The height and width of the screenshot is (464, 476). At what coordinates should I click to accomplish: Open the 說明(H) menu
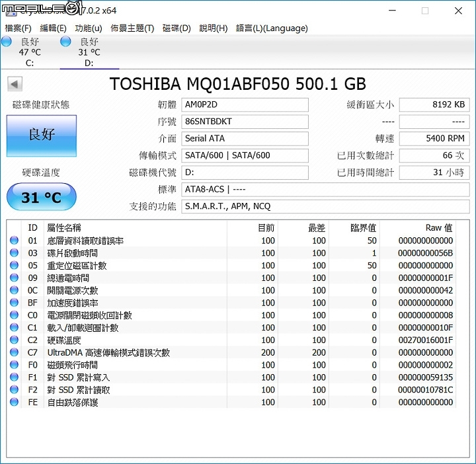214,28
